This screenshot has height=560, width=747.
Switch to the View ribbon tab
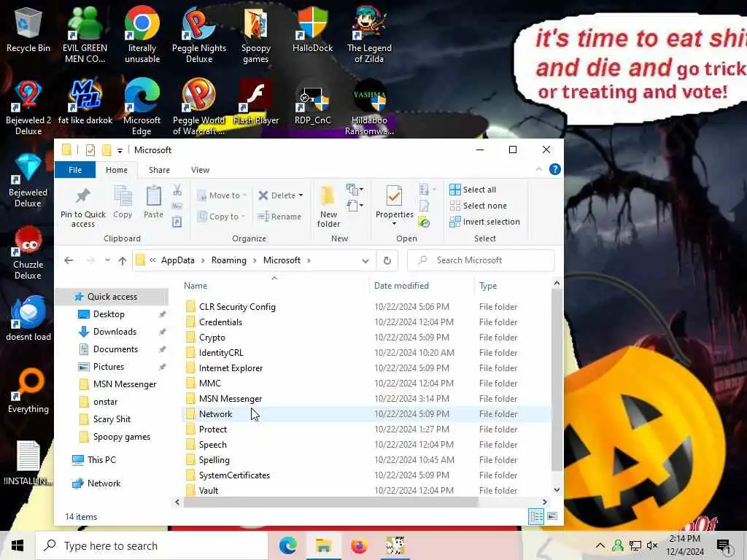coord(200,170)
